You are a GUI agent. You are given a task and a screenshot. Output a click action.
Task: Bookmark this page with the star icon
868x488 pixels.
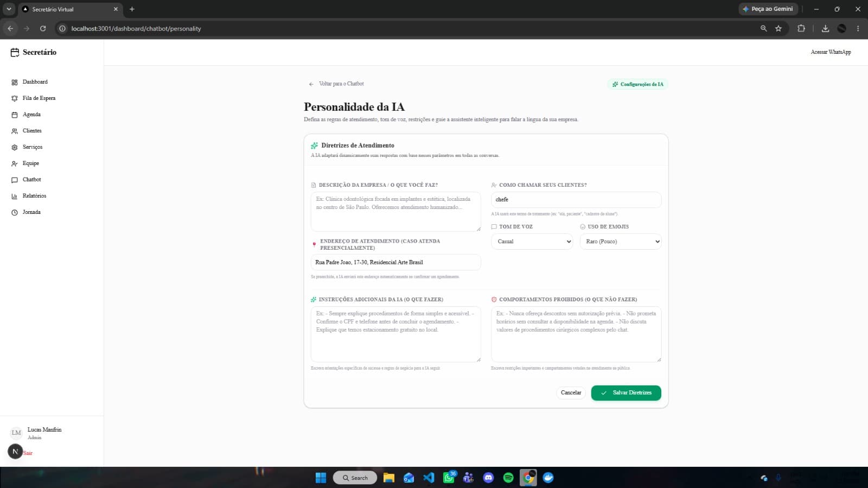click(778, 28)
